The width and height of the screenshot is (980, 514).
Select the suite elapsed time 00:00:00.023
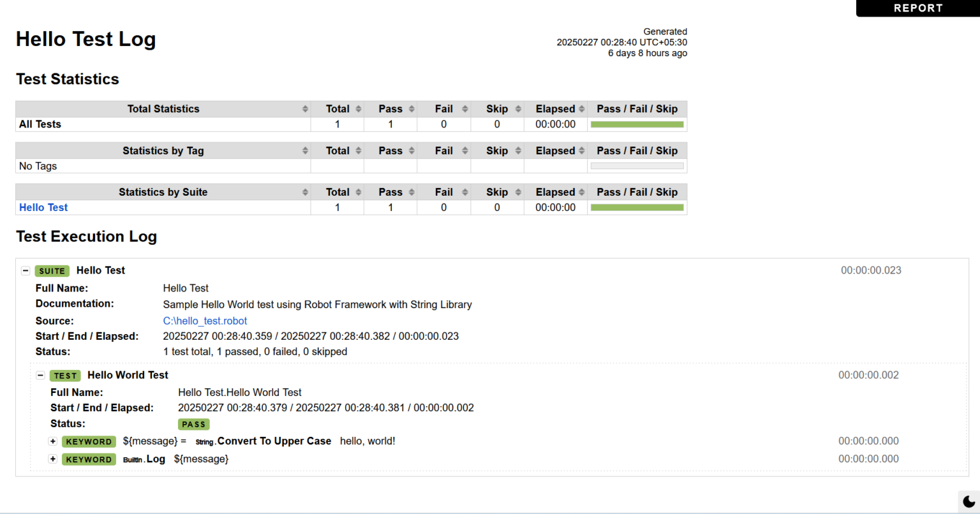coord(871,270)
